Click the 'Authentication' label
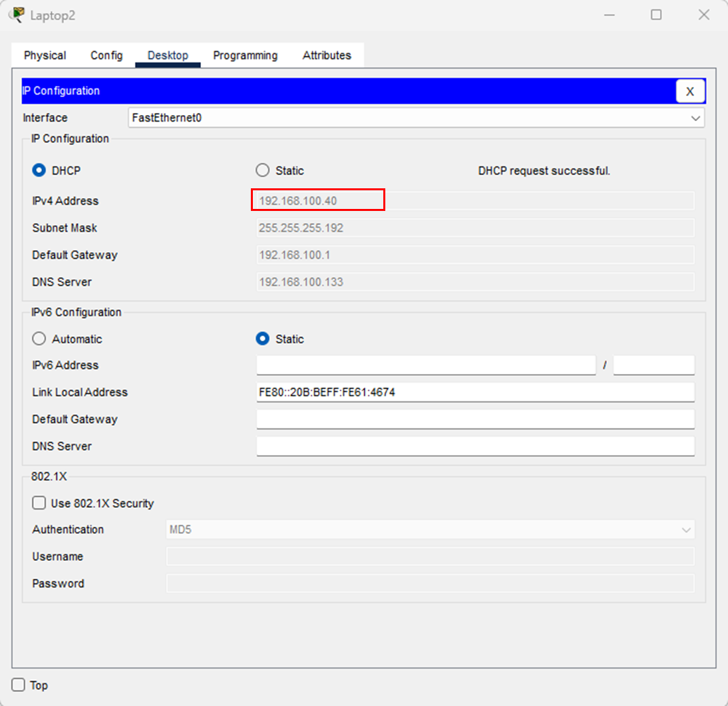 click(68, 530)
